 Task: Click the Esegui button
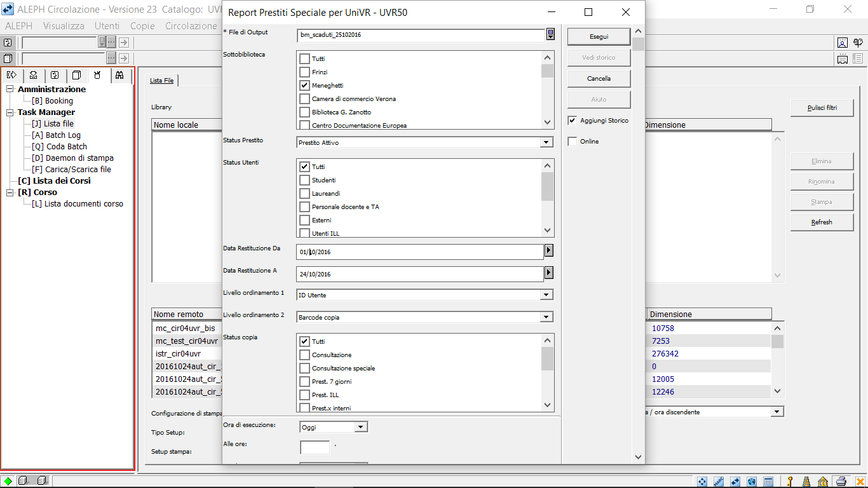tap(599, 37)
